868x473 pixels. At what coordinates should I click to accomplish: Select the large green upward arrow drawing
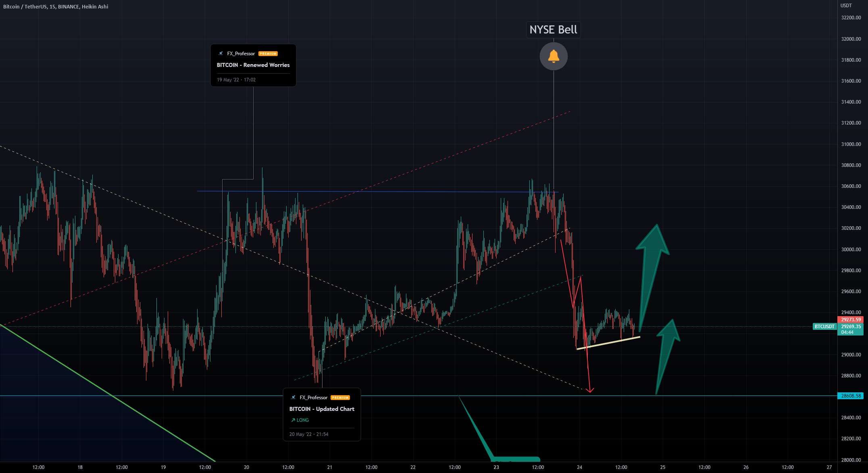coord(652,267)
